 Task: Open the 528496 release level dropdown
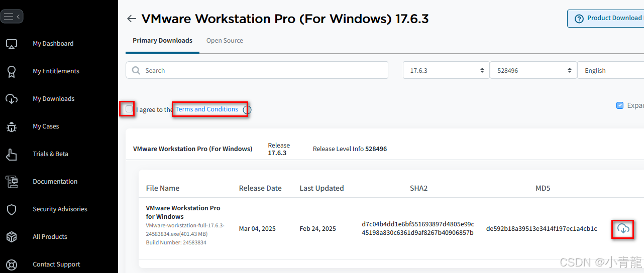[x=533, y=70]
